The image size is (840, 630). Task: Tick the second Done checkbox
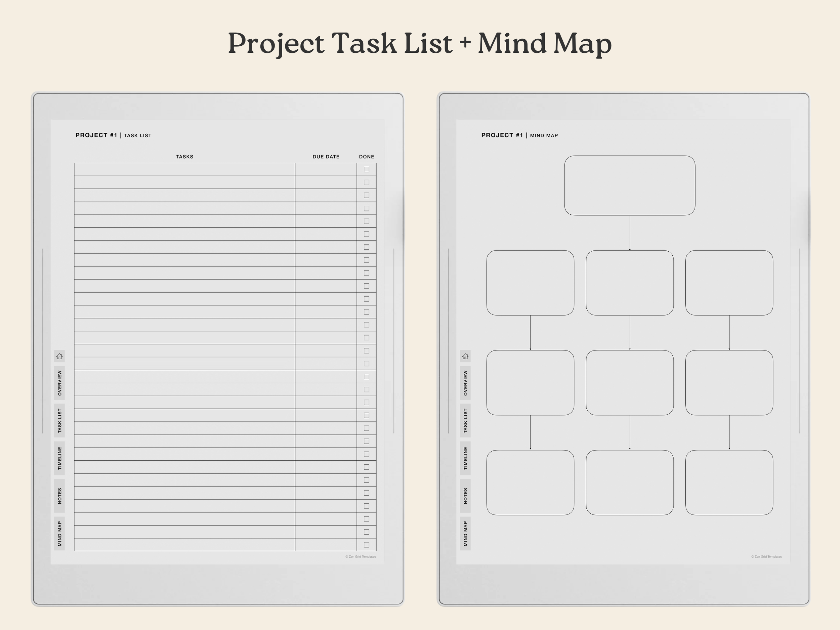(x=367, y=182)
